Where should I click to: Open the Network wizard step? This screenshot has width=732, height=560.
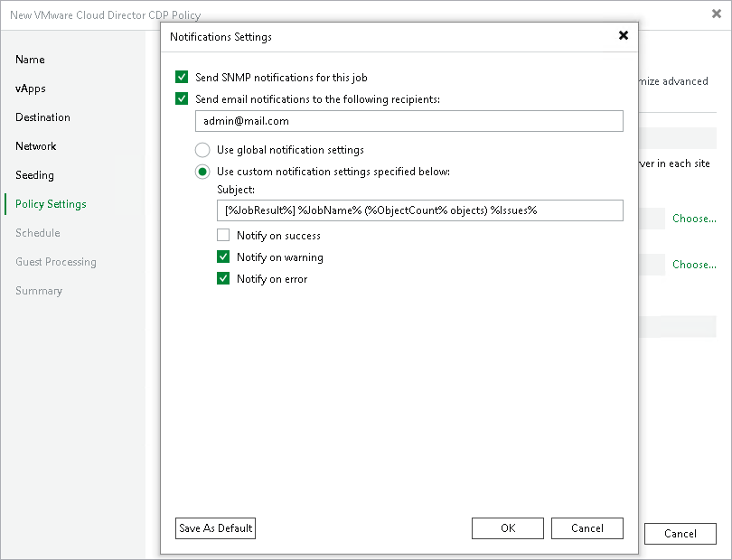[x=35, y=146]
